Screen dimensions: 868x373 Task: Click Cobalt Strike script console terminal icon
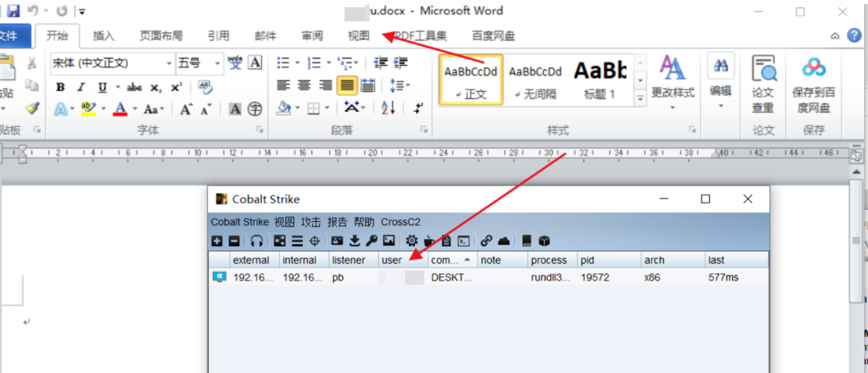[x=465, y=240]
